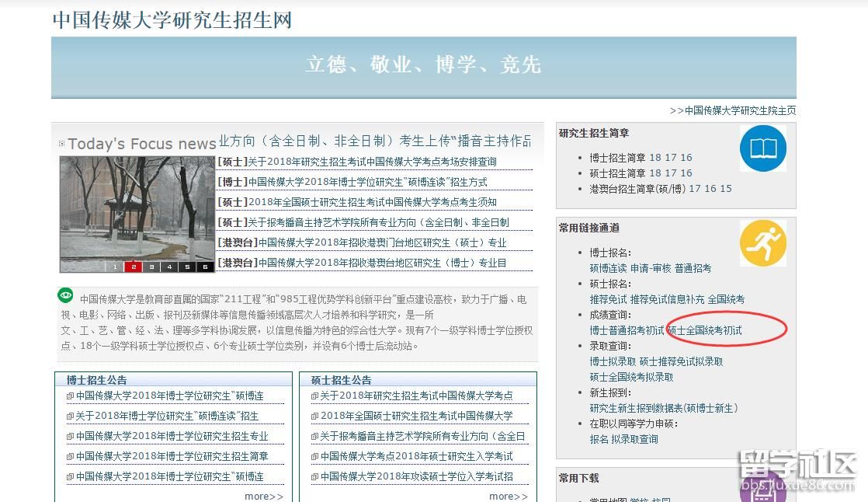Jump to slide 6 of the carousel
This screenshot has height=502, width=868.
(x=205, y=267)
